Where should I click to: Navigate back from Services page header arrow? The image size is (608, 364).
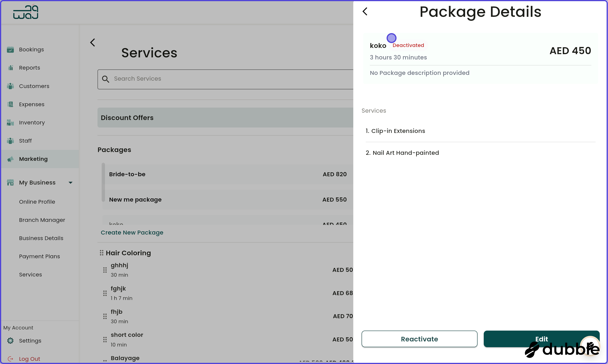pyautogui.click(x=92, y=42)
